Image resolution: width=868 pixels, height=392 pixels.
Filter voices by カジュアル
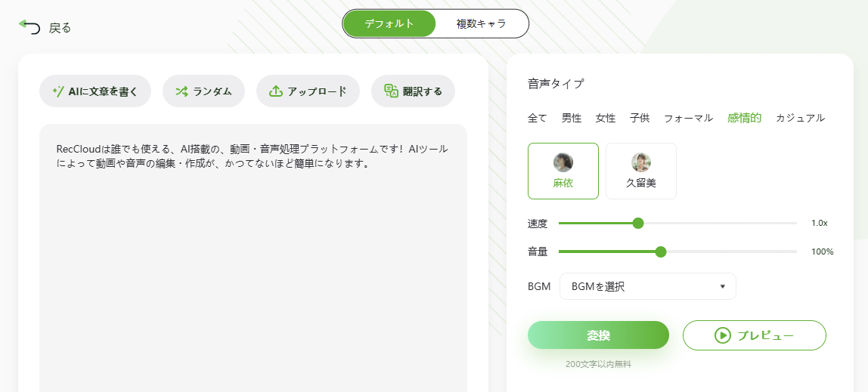(800, 118)
